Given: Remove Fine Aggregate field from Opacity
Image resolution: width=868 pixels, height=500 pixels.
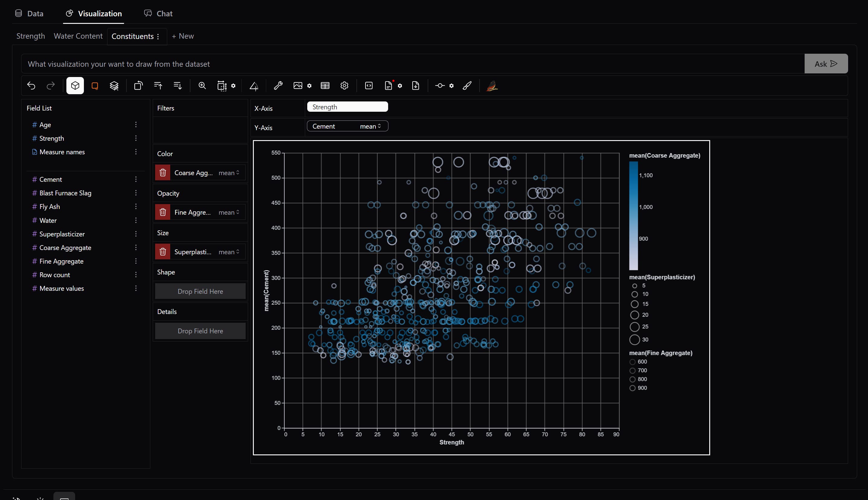Looking at the screenshot, I should (x=163, y=212).
